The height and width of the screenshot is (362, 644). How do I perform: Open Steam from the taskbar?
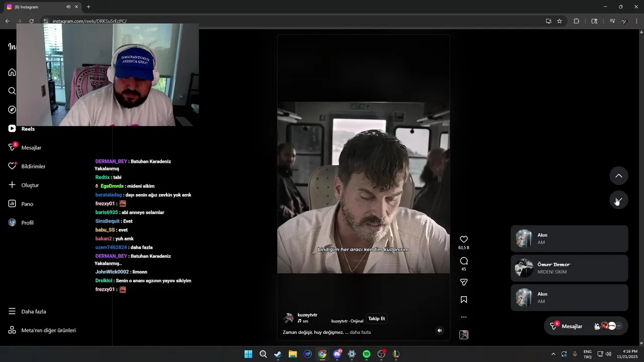coord(278,354)
